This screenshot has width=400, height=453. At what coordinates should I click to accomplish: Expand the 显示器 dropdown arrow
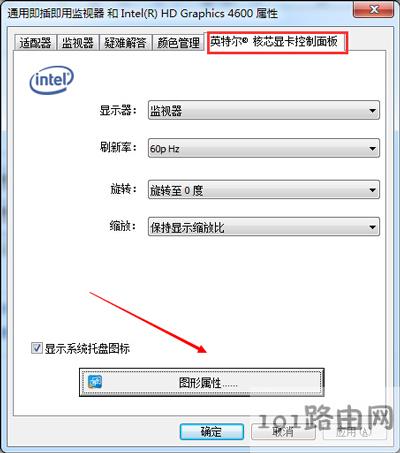pyautogui.click(x=372, y=110)
